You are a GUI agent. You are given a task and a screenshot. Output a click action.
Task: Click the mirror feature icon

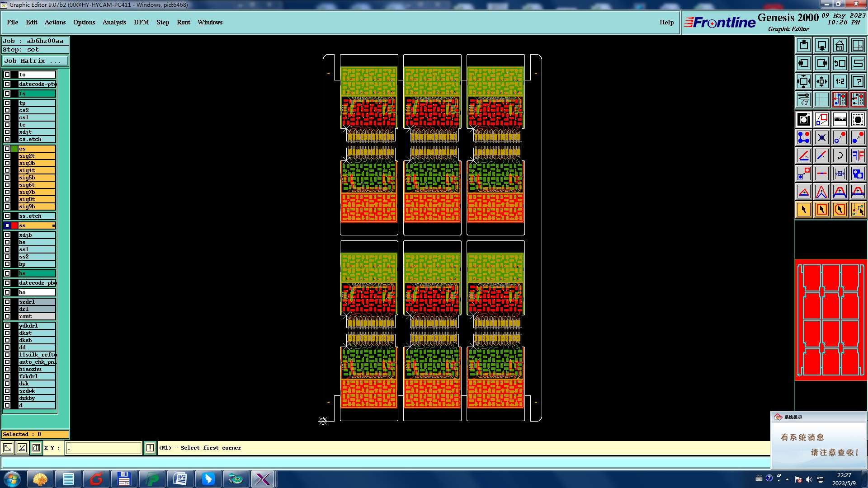pos(858,155)
